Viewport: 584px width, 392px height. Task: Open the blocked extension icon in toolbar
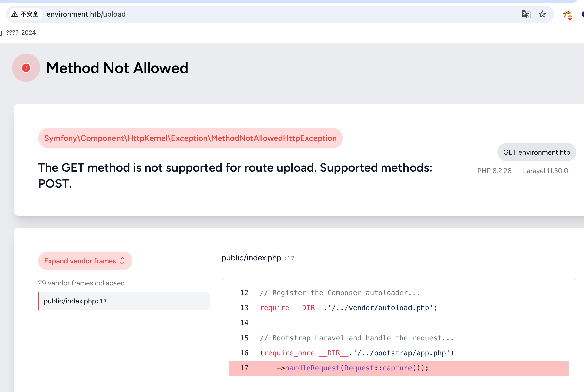pos(568,15)
